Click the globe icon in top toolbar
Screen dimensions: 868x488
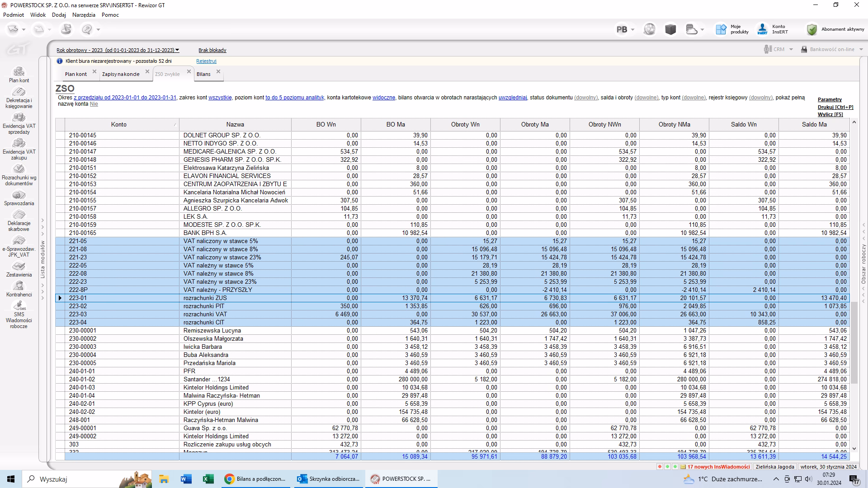pos(650,29)
